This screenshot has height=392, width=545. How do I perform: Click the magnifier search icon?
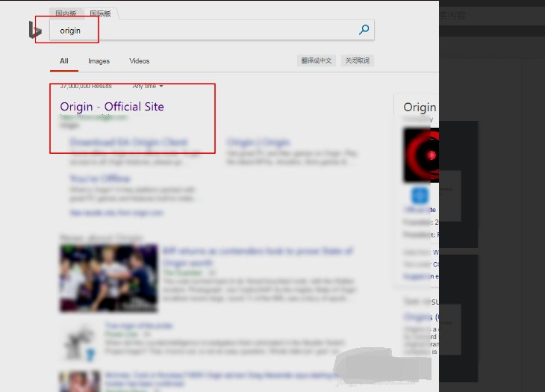(364, 30)
